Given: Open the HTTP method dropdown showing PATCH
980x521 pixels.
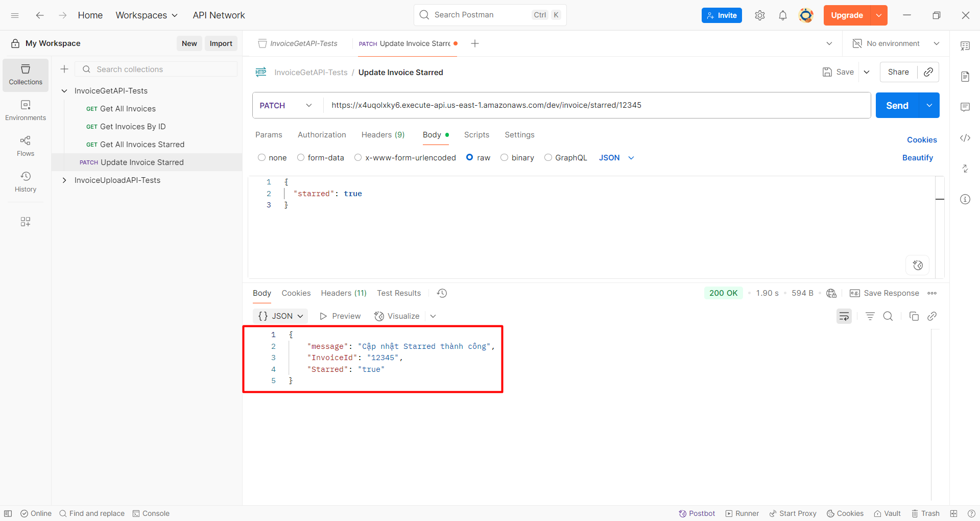Looking at the screenshot, I should (285, 105).
